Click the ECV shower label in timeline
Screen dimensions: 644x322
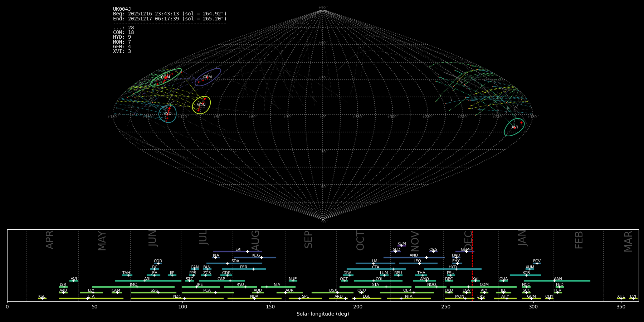[x=537, y=261]
